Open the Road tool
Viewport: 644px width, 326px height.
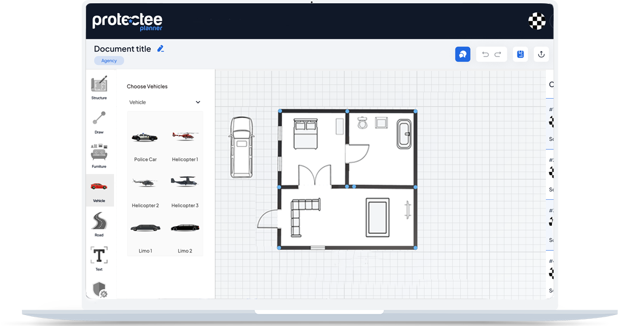click(99, 223)
